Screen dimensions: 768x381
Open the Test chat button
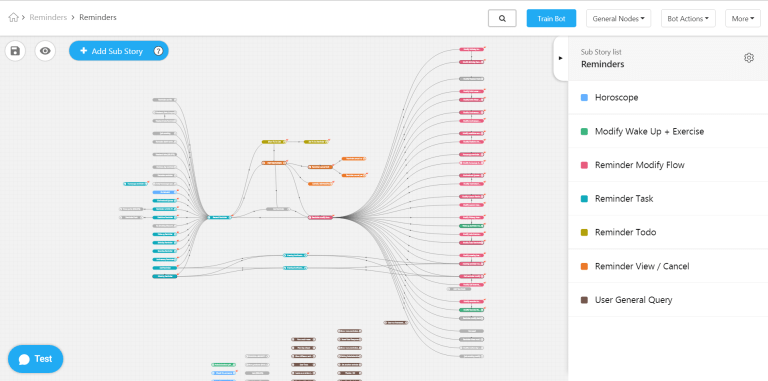tap(35, 359)
